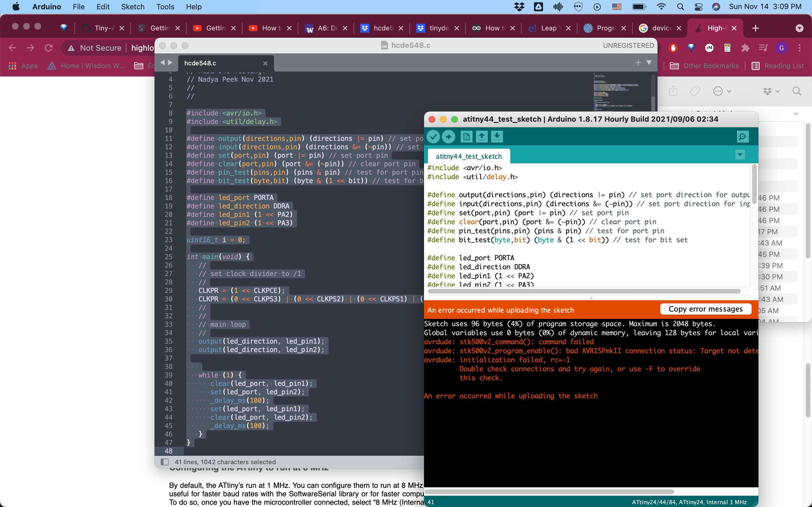Save the sketch with the Save icon
This screenshot has height=507, width=812.
(497, 137)
